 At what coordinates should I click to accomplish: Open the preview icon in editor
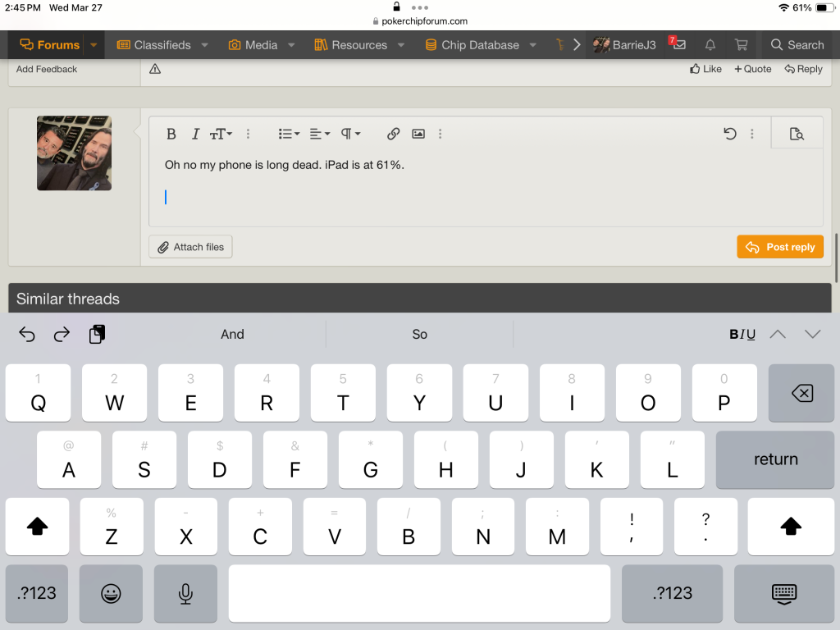797,134
